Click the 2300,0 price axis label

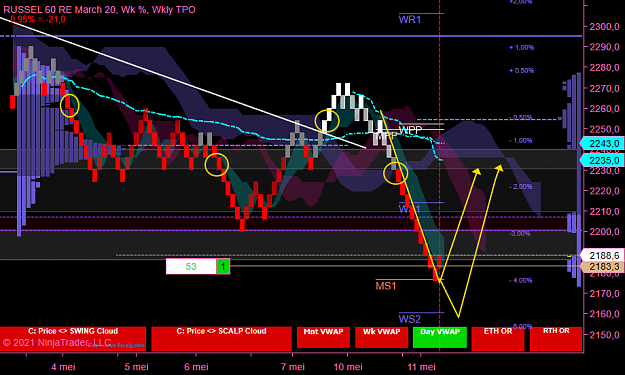(604, 27)
